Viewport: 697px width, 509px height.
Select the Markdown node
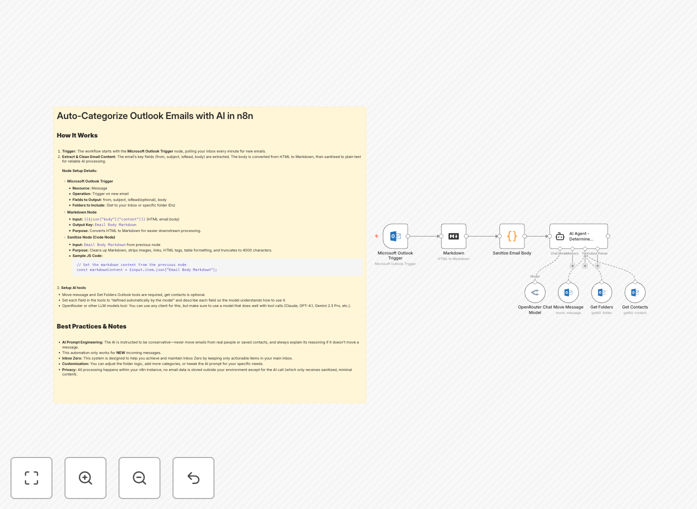pos(453,236)
